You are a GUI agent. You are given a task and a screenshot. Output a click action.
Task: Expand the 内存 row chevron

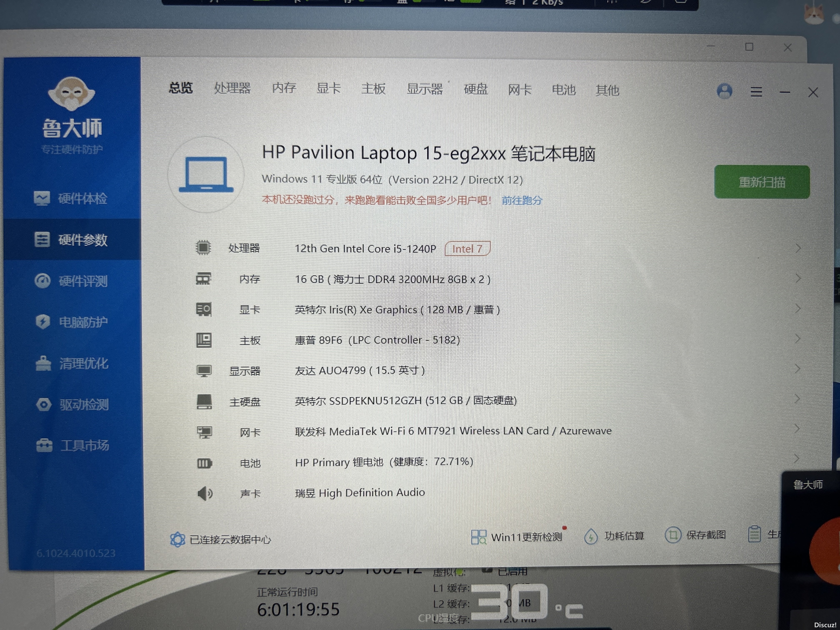click(798, 278)
